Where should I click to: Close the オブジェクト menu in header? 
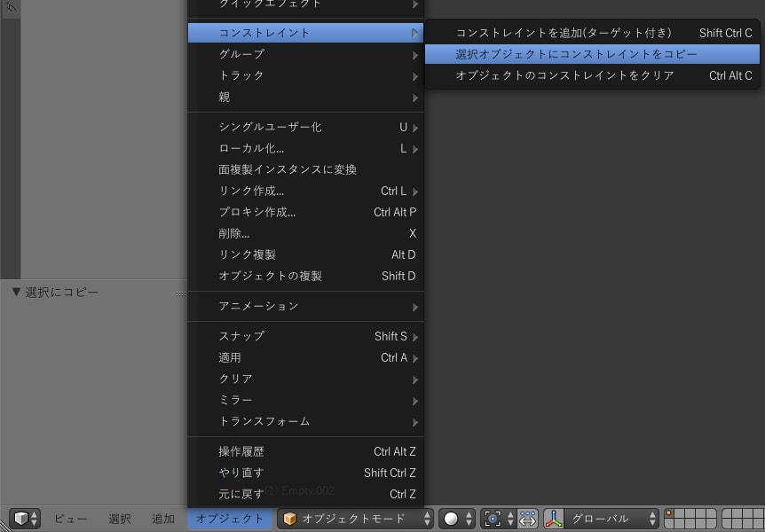pos(229,519)
